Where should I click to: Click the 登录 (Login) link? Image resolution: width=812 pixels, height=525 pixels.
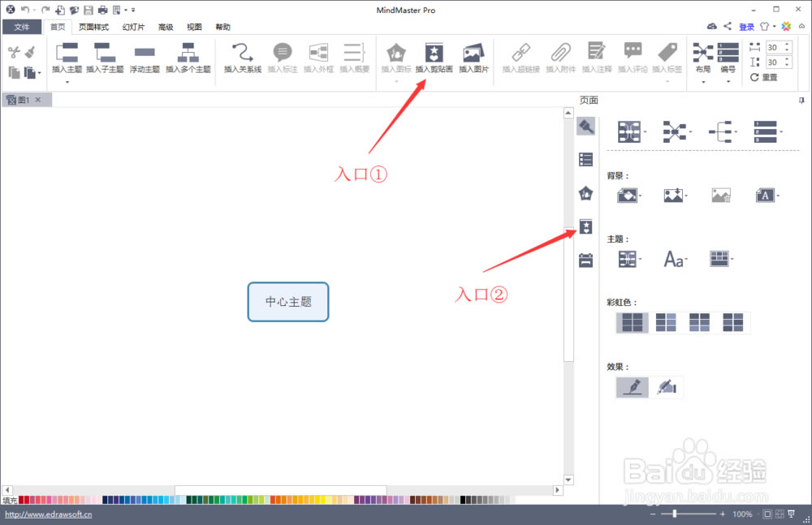746,26
